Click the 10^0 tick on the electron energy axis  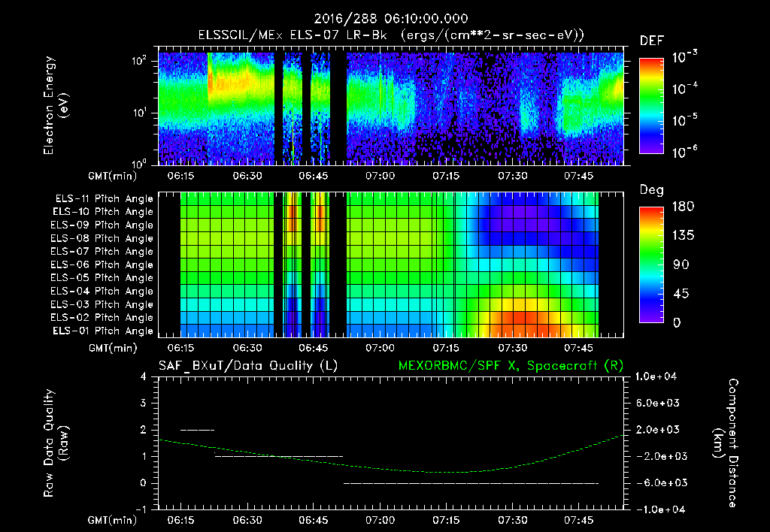tap(139, 163)
